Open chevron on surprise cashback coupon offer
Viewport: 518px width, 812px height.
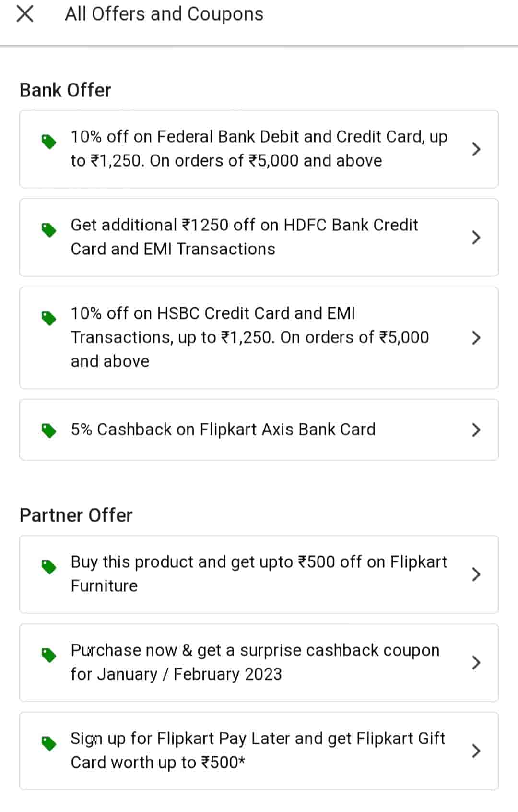(476, 663)
